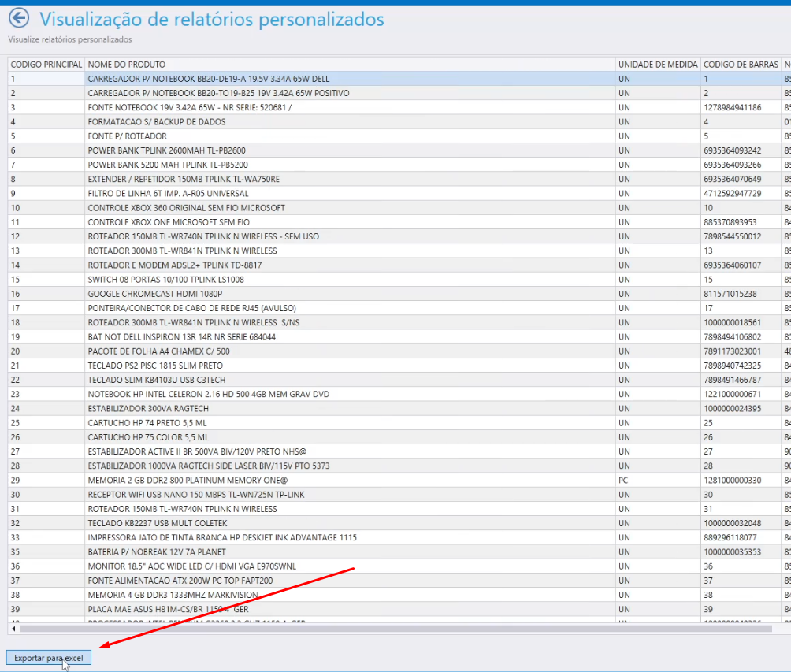791x672 pixels.
Task: Click the CODIGO DE BARRAS column header
Action: (x=740, y=64)
